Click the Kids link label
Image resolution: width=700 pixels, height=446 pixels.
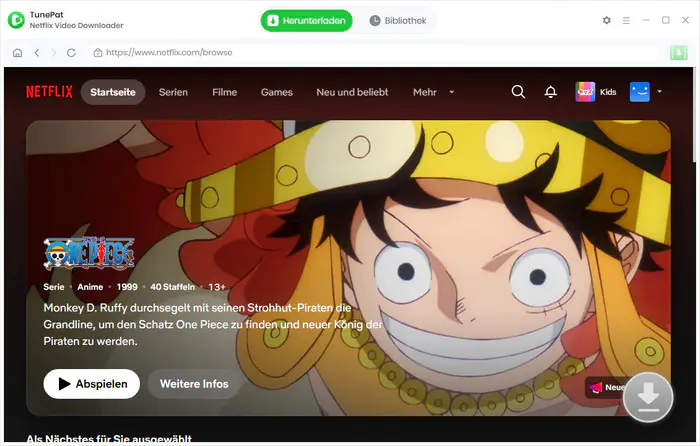[608, 92]
